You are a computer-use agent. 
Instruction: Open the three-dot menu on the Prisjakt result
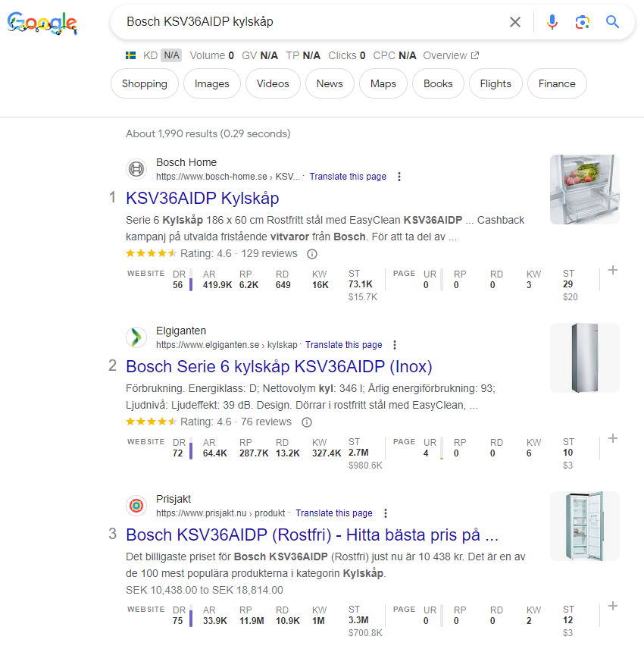(x=386, y=513)
